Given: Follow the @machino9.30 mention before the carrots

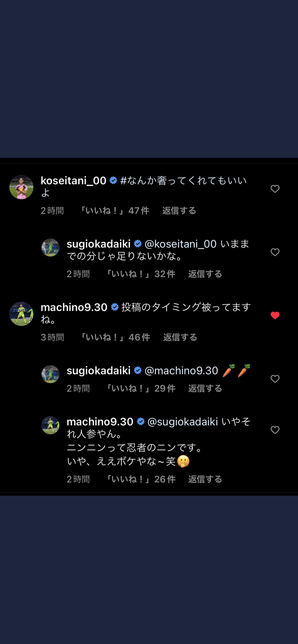Looking at the screenshot, I should coord(181,371).
